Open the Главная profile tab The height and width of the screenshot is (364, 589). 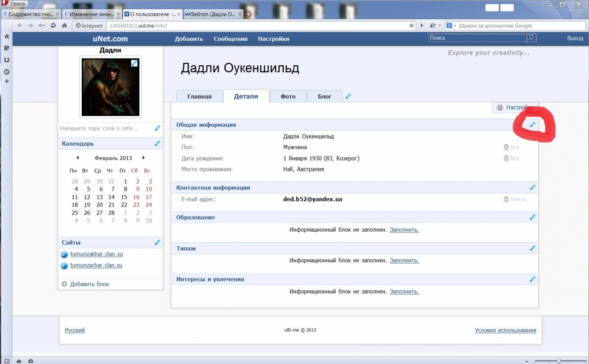[200, 96]
